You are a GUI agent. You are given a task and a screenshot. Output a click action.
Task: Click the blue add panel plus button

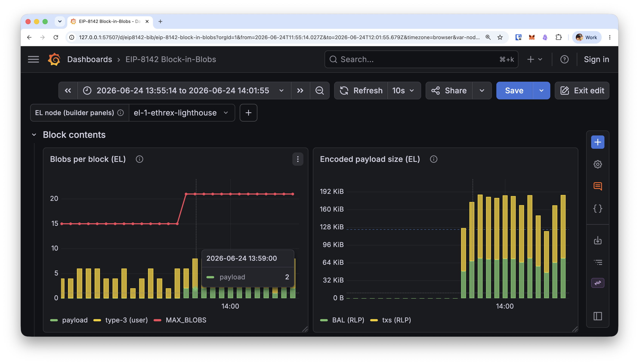pyautogui.click(x=597, y=142)
